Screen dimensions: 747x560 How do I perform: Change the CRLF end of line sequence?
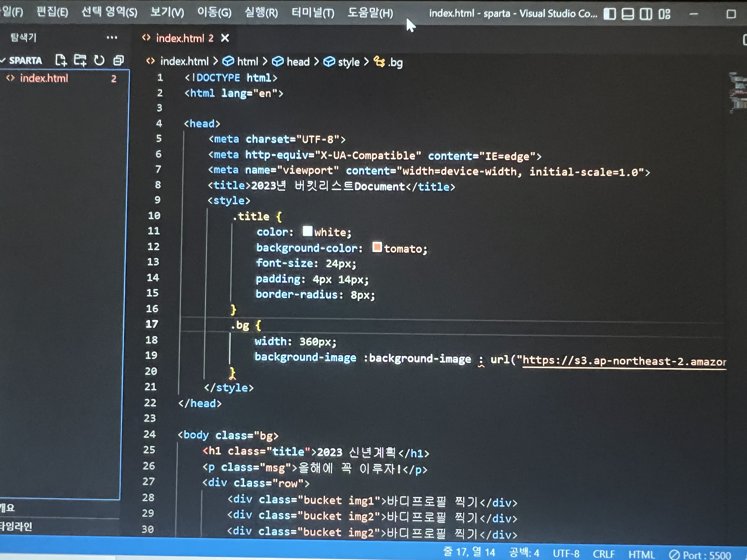click(x=604, y=554)
